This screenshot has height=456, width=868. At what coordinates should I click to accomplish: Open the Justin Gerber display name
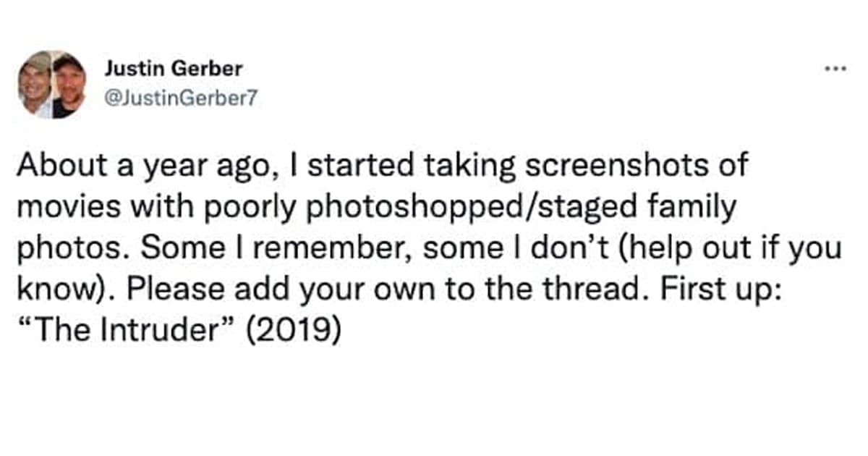click(x=173, y=69)
